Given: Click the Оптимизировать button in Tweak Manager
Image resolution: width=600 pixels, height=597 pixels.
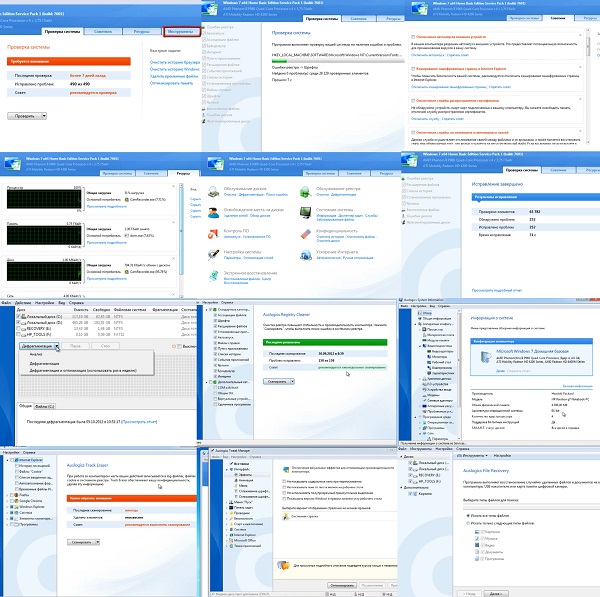Looking at the screenshot, I should [342, 586].
